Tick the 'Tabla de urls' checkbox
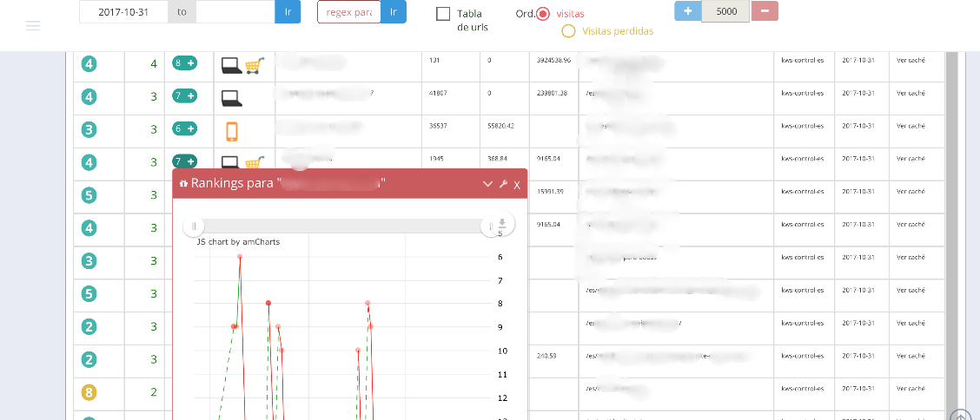This screenshot has height=420, width=980. point(443,14)
